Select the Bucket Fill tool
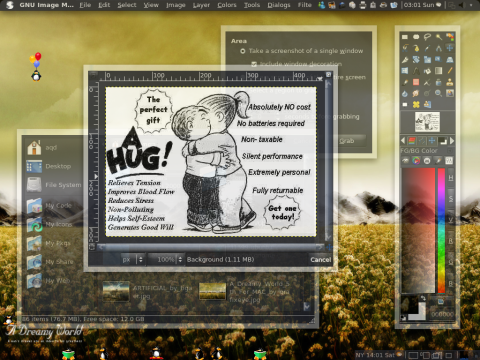Viewport: 480px width, 360px height. [x=427, y=71]
